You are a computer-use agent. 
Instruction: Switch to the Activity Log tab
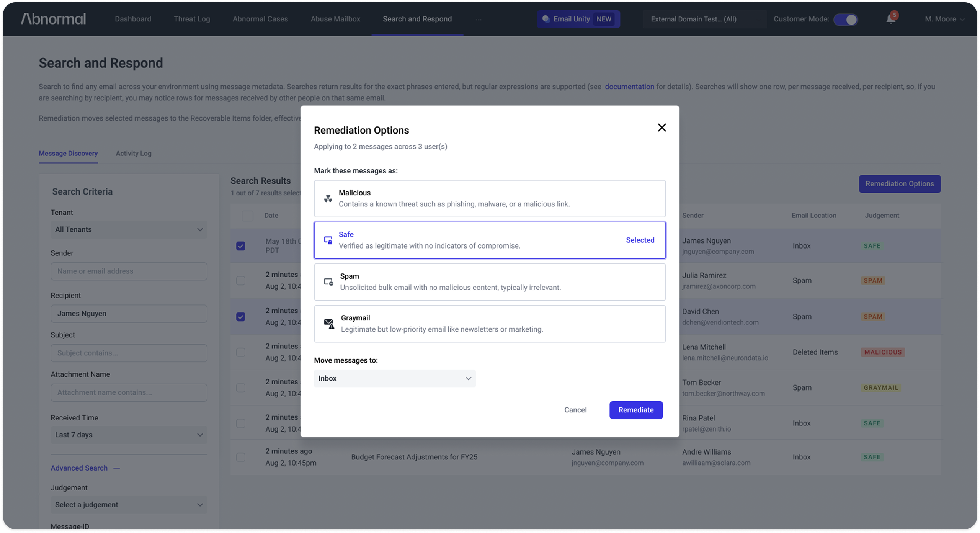click(x=134, y=153)
